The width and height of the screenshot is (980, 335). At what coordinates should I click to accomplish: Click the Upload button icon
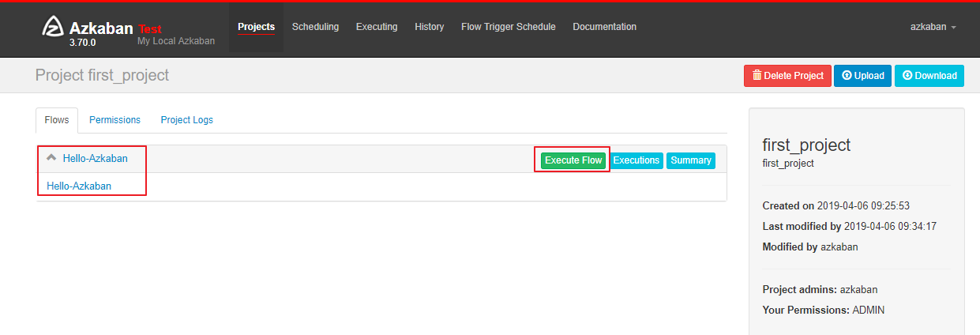click(847, 76)
